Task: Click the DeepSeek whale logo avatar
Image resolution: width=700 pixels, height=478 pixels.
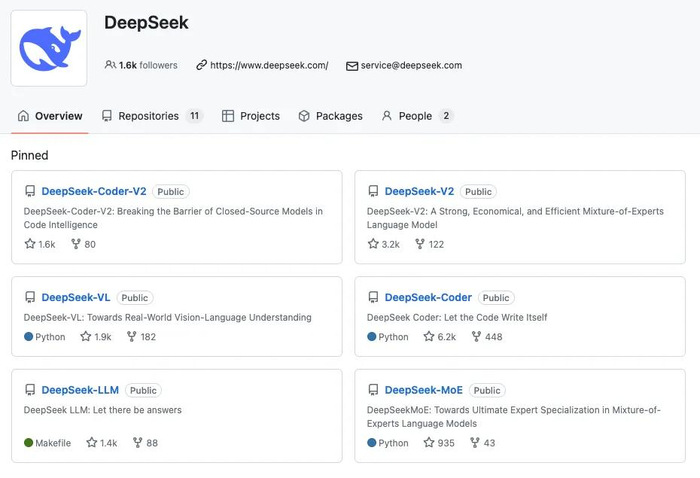Action: click(x=49, y=48)
